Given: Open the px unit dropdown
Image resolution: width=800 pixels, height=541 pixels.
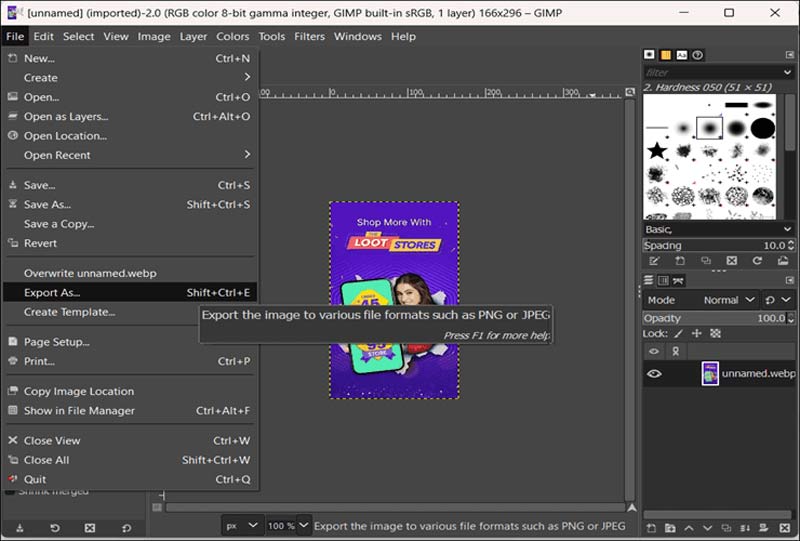Looking at the screenshot, I should [242, 526].
